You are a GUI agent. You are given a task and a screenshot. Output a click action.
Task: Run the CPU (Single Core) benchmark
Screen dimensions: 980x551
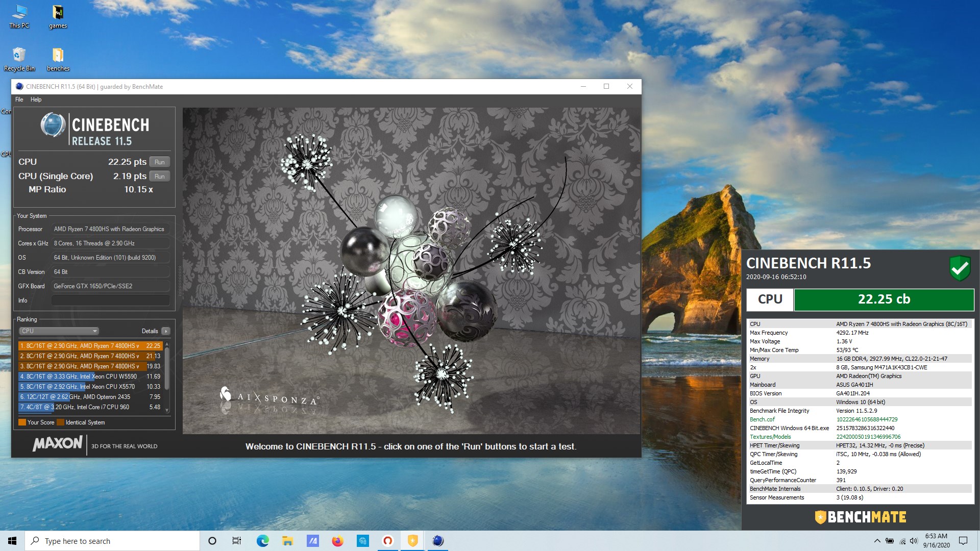pos(160,176)
